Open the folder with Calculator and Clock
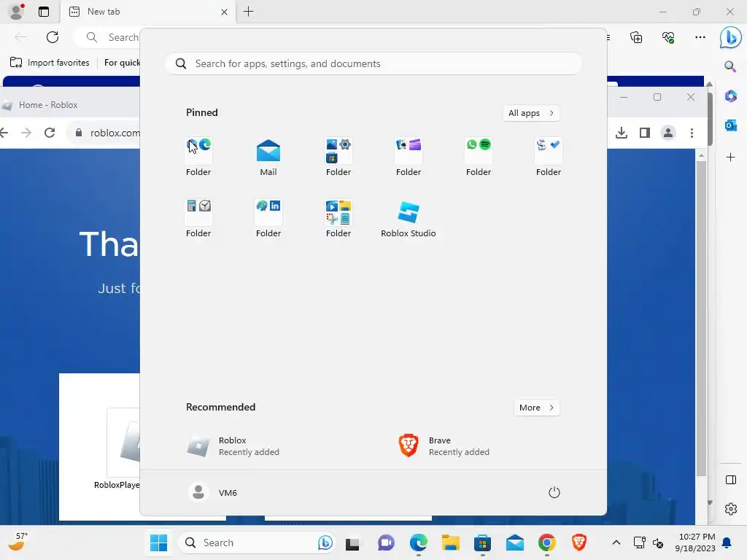The height and width of the screenshot is (560, 747). [198, 219]
